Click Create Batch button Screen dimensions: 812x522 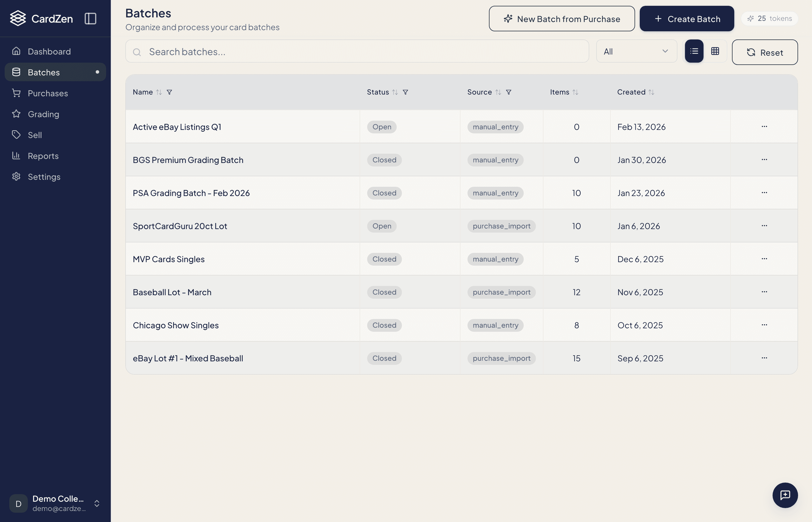coord(687,19)
